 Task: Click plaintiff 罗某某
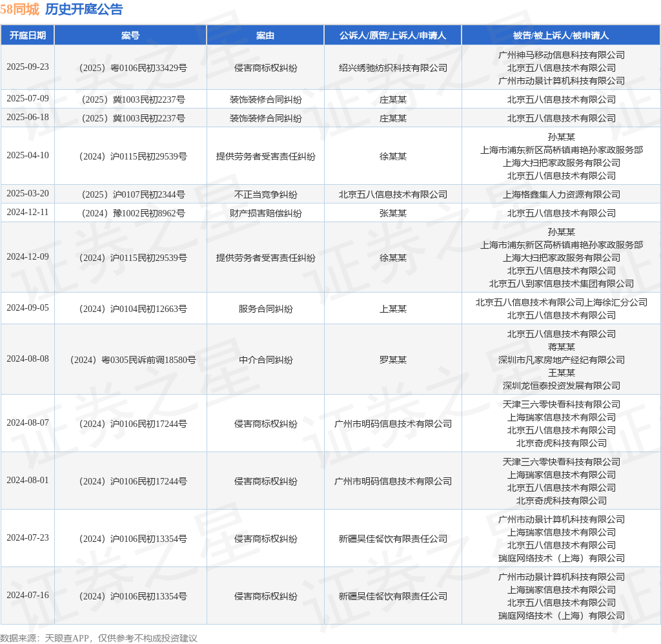[x=393, y=360]
